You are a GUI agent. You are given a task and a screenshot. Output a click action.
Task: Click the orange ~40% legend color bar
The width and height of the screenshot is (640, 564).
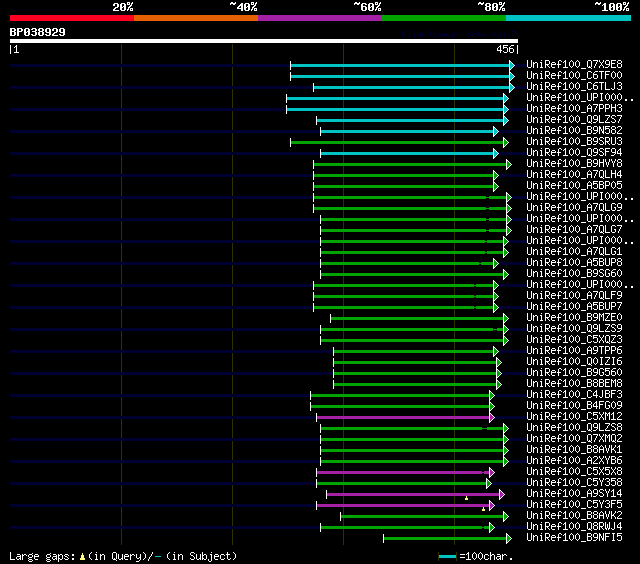[195, 18]
